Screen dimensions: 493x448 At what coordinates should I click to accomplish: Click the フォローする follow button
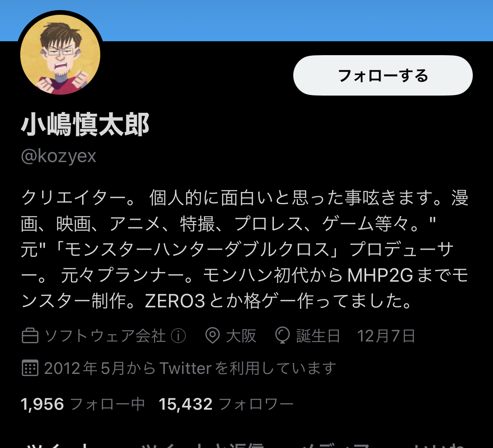383,75
